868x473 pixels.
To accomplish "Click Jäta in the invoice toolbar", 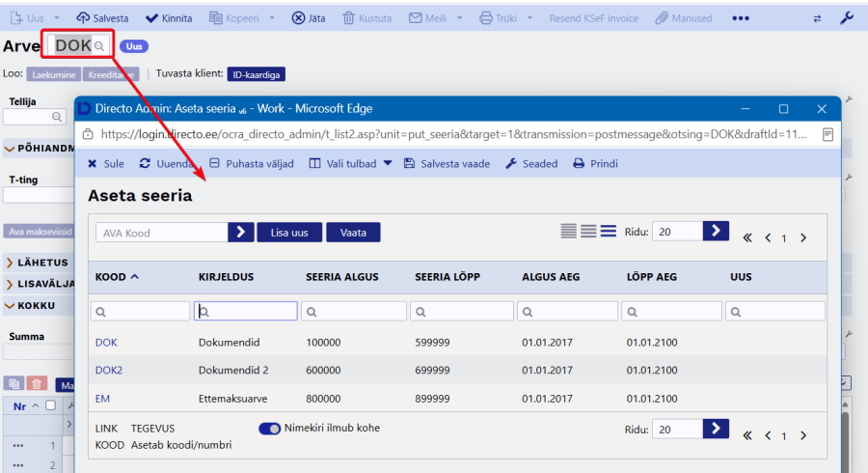I will (309, 18).
